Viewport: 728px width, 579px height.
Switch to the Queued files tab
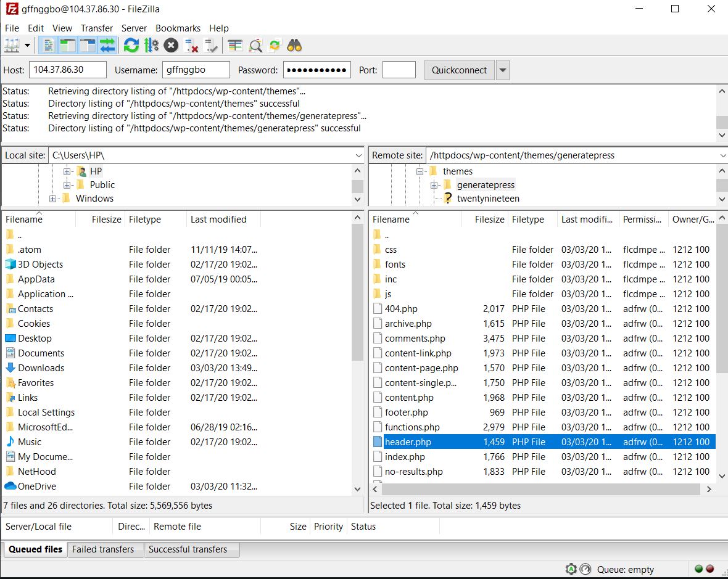tap(35, 549)
